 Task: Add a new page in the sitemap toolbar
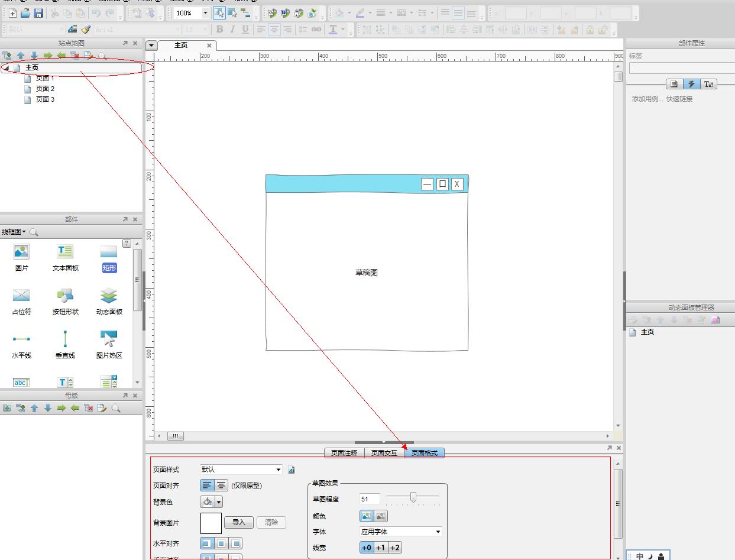(x=7, y=56)
